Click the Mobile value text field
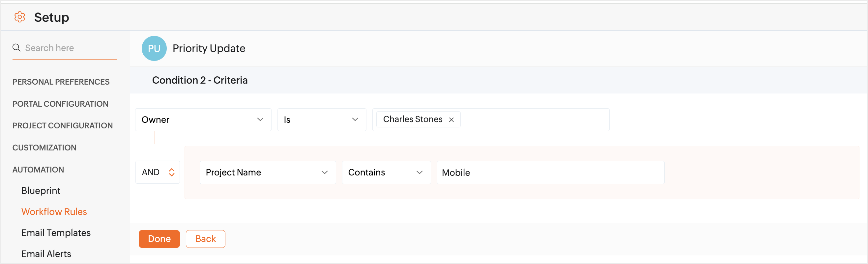Image resolution: width=868 pixels, height=264 pixels. tap(550, 172)
